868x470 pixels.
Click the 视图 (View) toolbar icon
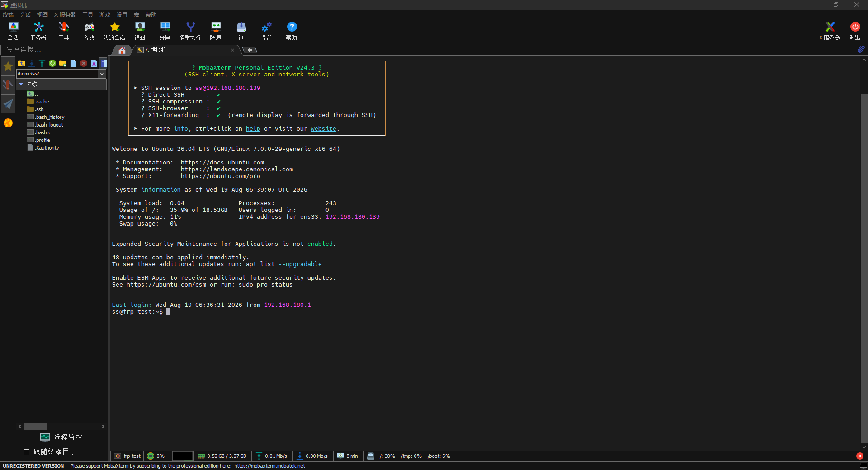[x=140, y=31]
